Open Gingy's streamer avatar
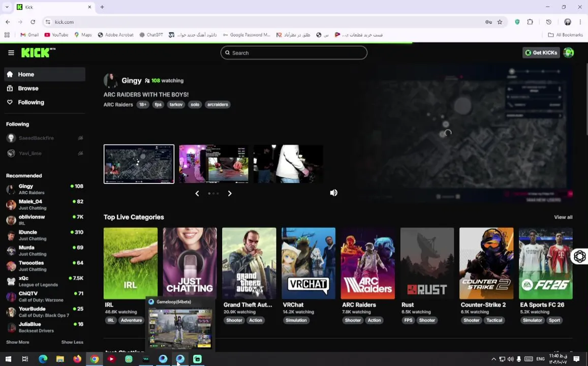588x366 pixels. 111,81
